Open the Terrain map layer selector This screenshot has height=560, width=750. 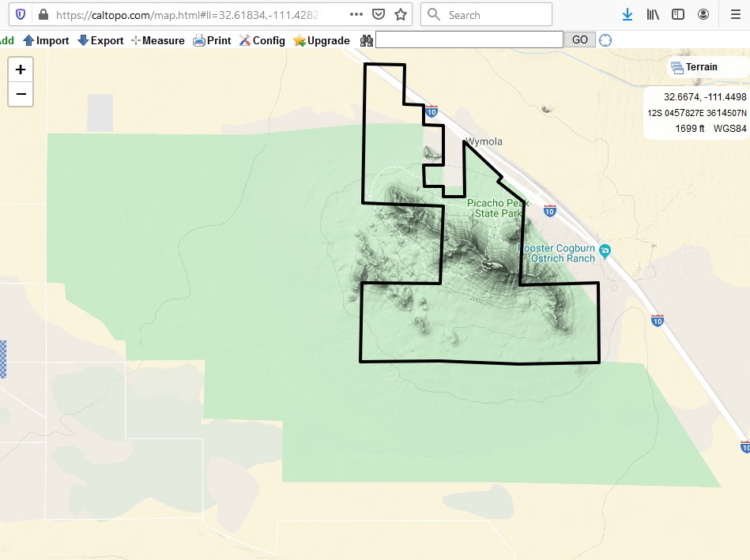(694, 67)
